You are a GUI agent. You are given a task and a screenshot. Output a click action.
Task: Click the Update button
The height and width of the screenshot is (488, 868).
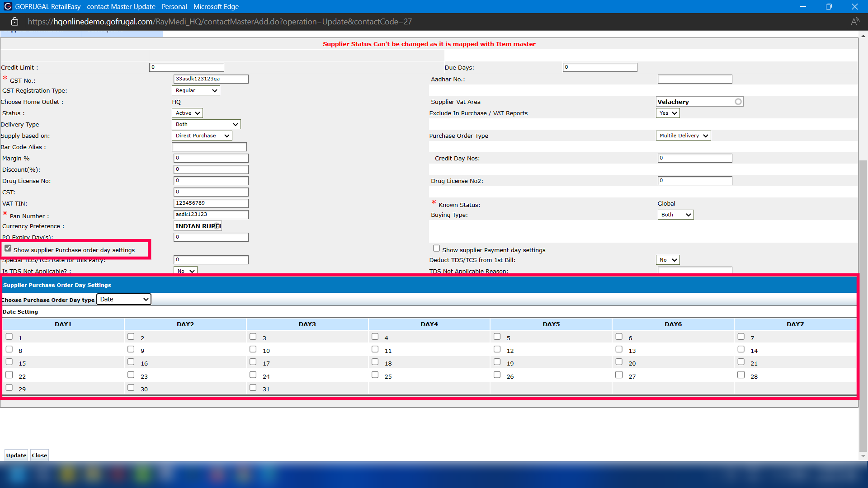click(16, 455)
